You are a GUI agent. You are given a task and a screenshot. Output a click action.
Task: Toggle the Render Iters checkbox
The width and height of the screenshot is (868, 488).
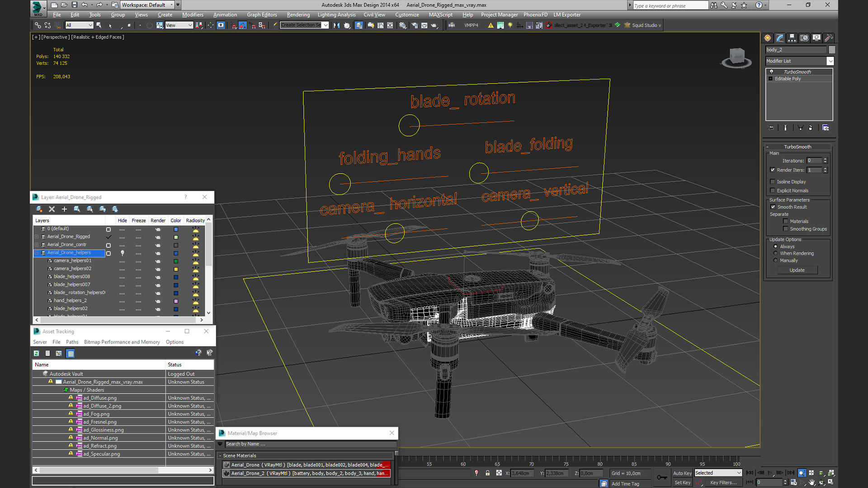pyautogui.click(x=773, y=170)
